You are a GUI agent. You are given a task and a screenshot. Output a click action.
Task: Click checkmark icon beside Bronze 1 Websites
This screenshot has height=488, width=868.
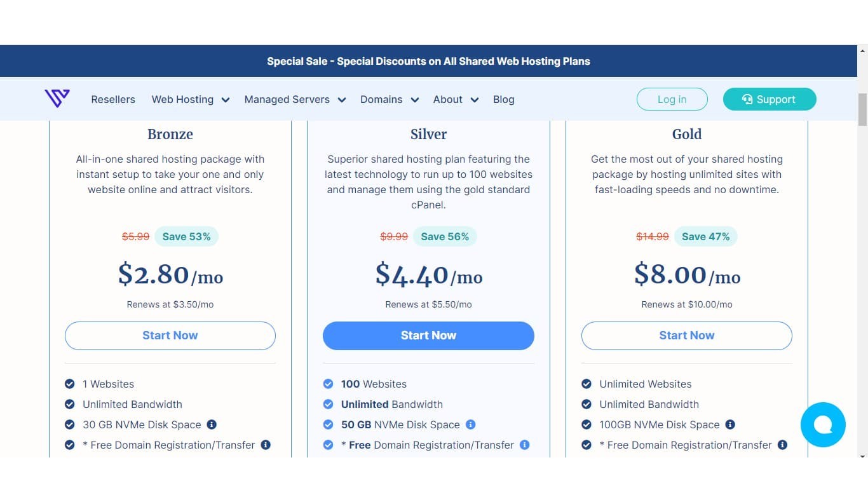[x=70, y=384]
